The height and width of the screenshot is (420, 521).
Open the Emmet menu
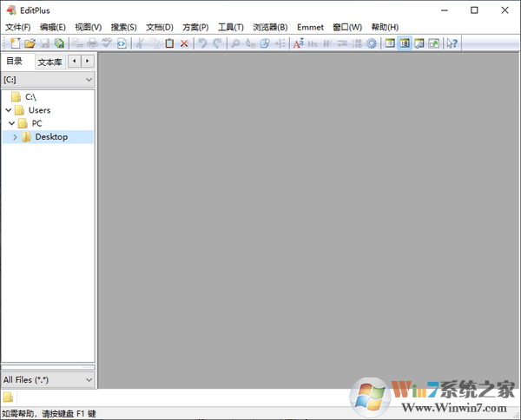[x=310, y=27]
